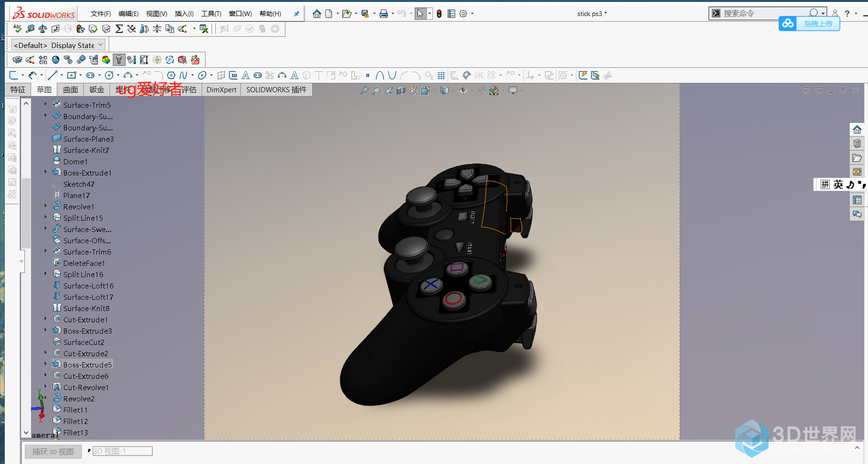The width and height of the screenshot is (868, 464).
Task: Open File Explorer folder icon in task pane
Action: [x=857, y=158]
